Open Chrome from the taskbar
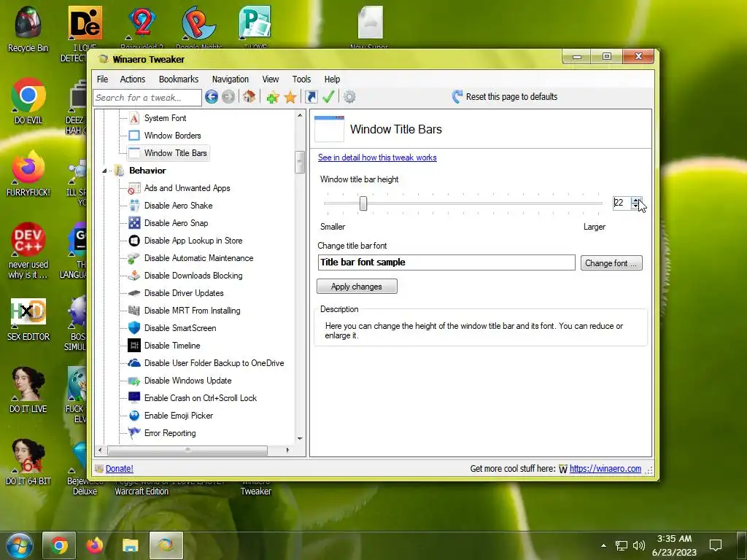Screen dimensions: 747x560 tap(59, 545)
